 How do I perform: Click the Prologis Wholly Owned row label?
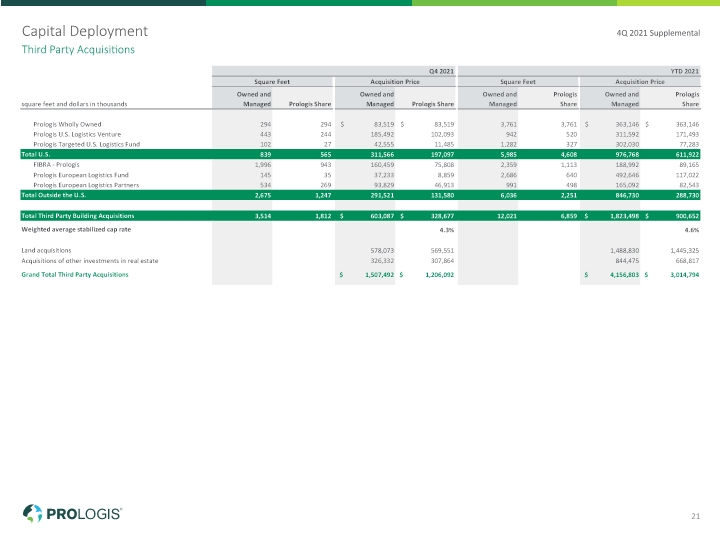pos(67,124)
